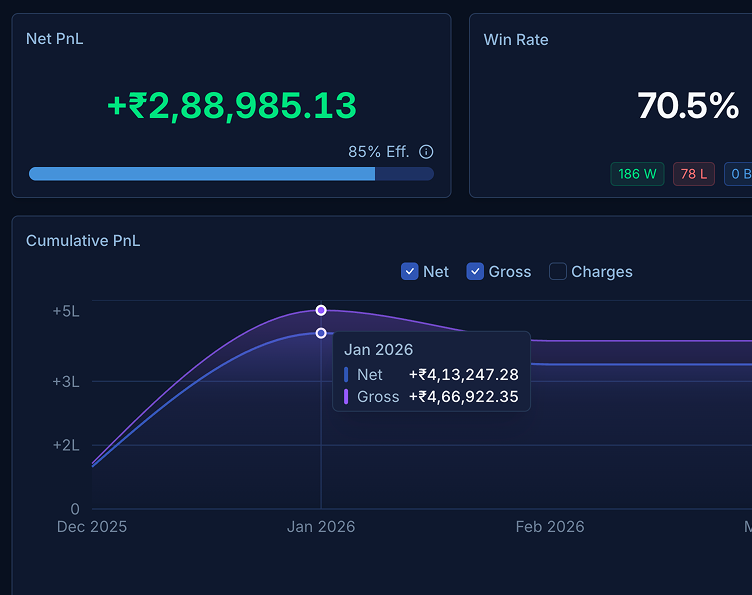The width and height of the screenshot is (752, 595).
Task: Click the +5L y-axis label
Action: pos(66,311)
